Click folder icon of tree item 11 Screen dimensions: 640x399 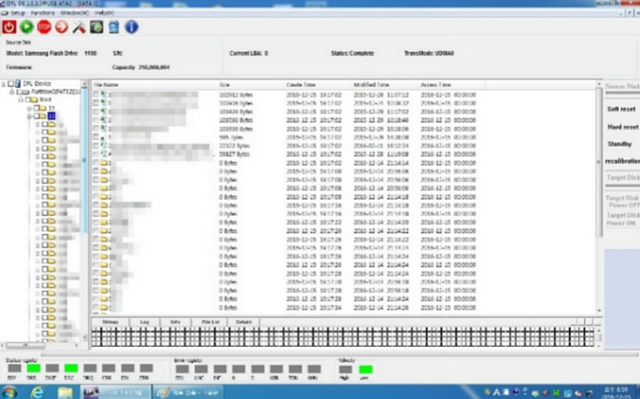point(42,108)
